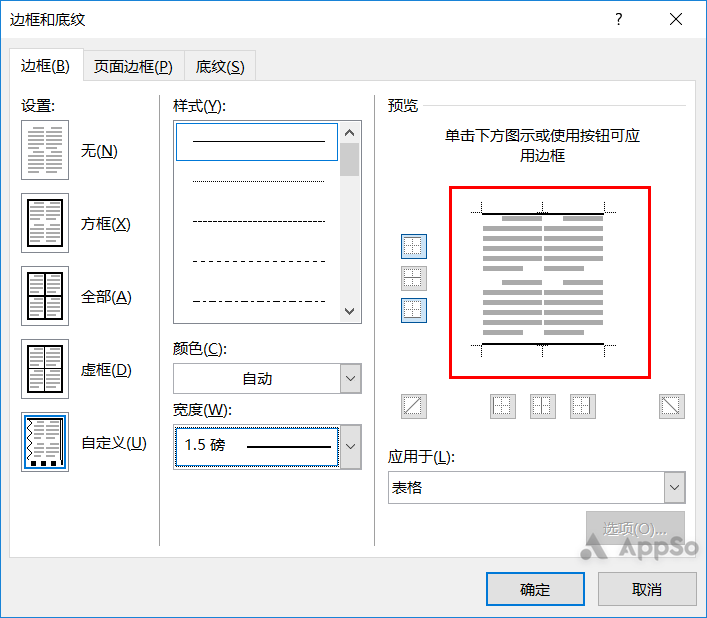This screenshot has height=618, width=707.
Task: Choose the short-dashed line style
Action: (x=258, y=221)
